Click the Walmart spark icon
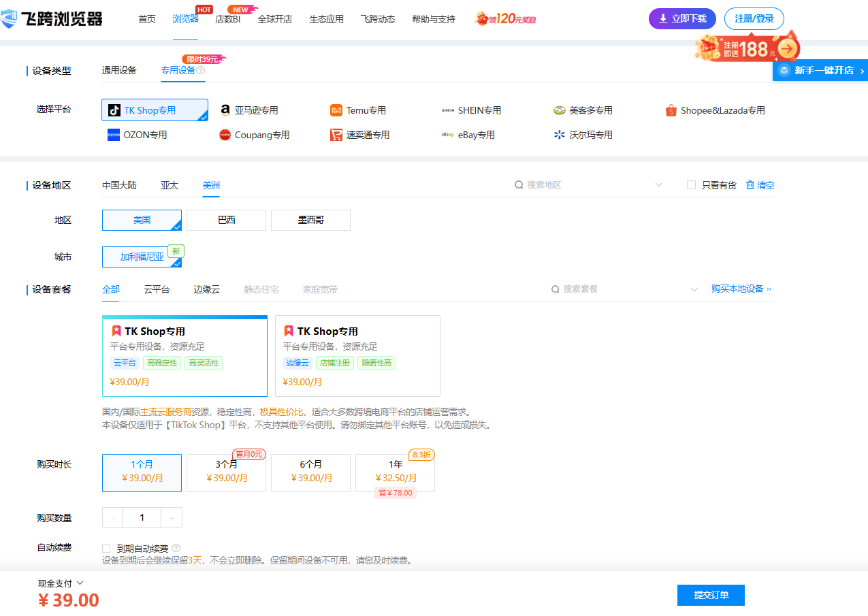Viewport: 868px width, 616px height. point(560,135)
